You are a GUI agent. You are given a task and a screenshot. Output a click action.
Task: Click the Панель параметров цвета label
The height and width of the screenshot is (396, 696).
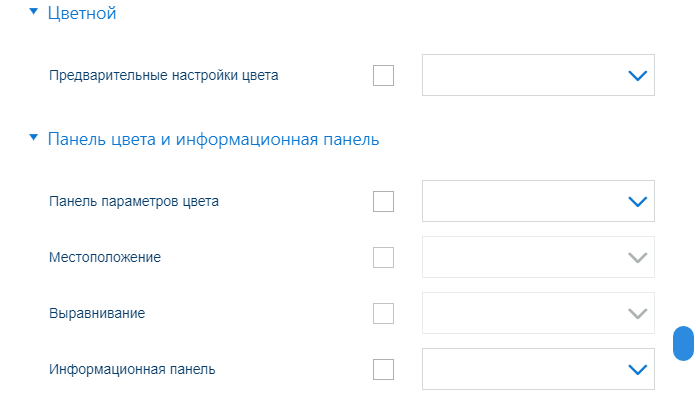pyautogui.click(x=134, y=202)
